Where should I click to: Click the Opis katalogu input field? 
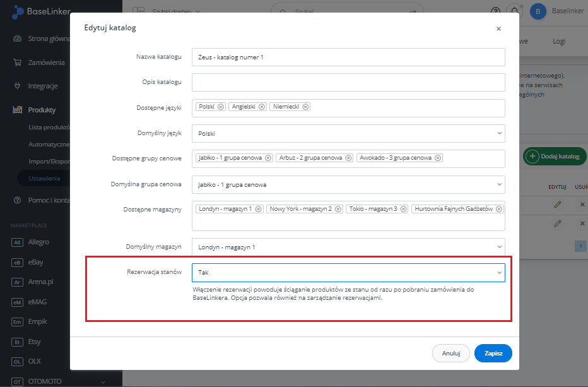(348, 82)
